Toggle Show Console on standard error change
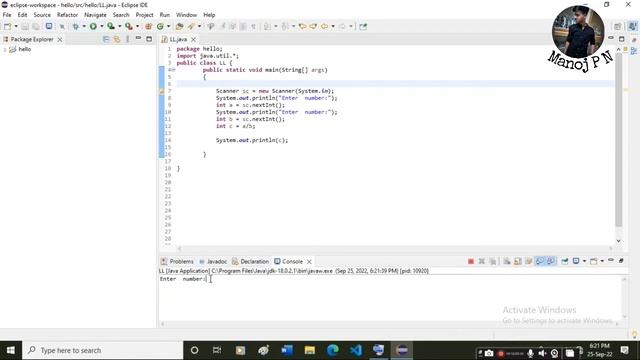Screen dimensions: 640x360 click(551, 261)
